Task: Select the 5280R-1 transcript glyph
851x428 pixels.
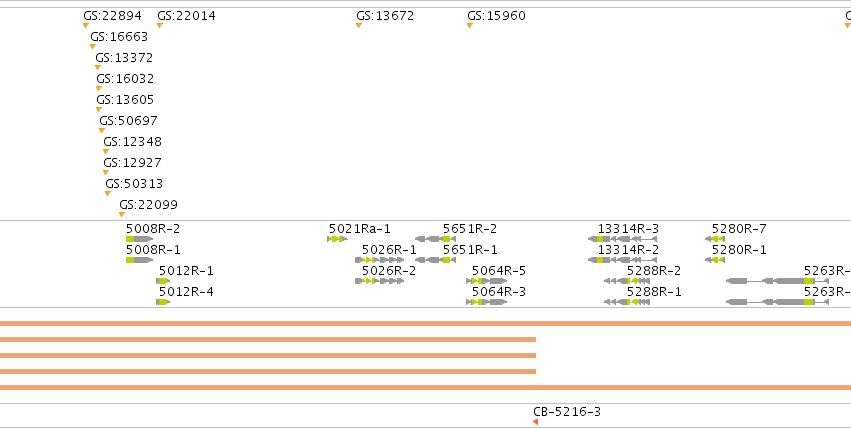Action: (x=715, y=260)
